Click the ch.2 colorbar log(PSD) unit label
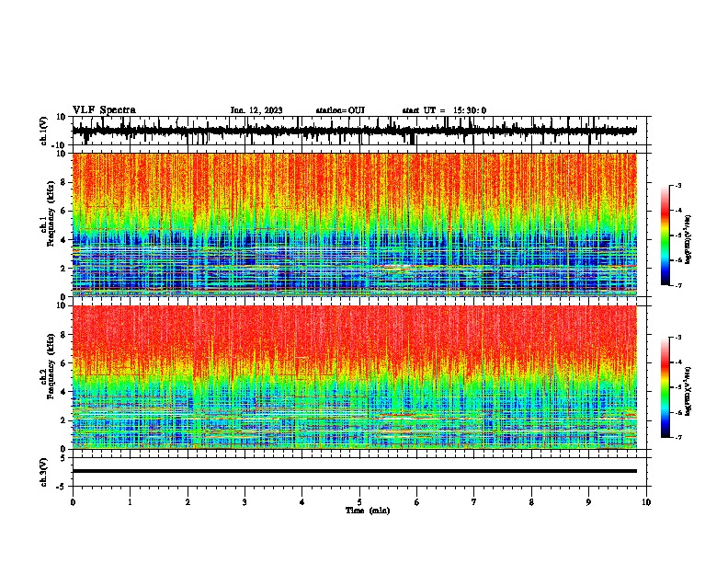 pyautogui.click(x=688, y=391)
